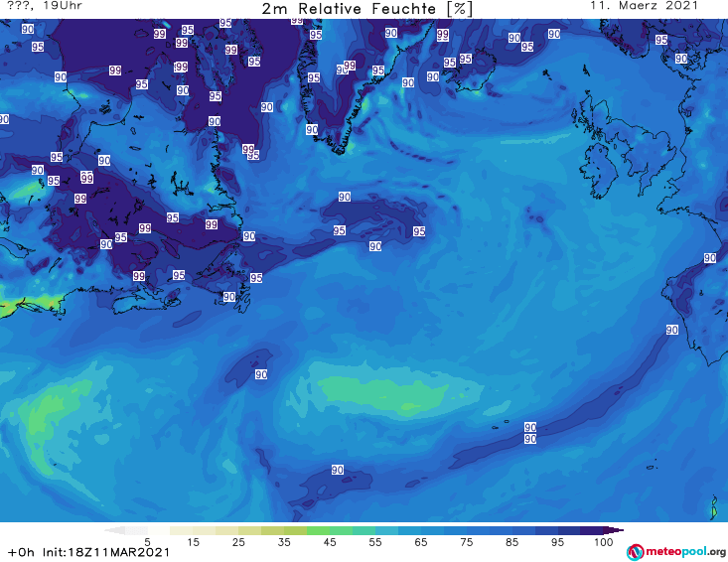Open the meteopool.org logo link
Viewport: 728px width, 562px height.
point(675,552)
